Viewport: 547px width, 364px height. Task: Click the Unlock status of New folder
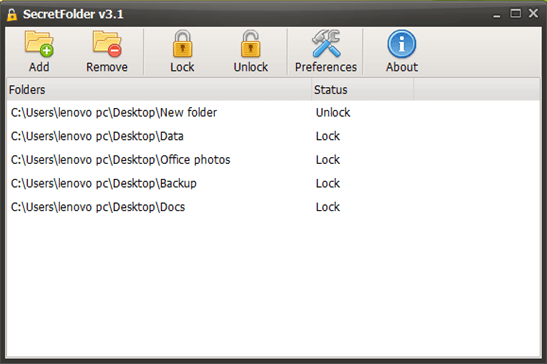[x=333, y=112]
